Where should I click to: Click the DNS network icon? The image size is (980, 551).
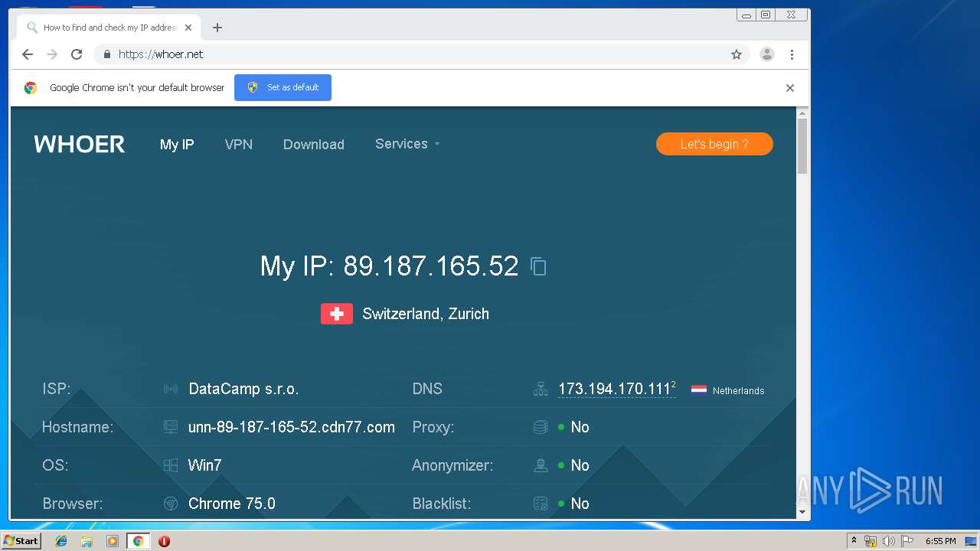pos(541,389)
